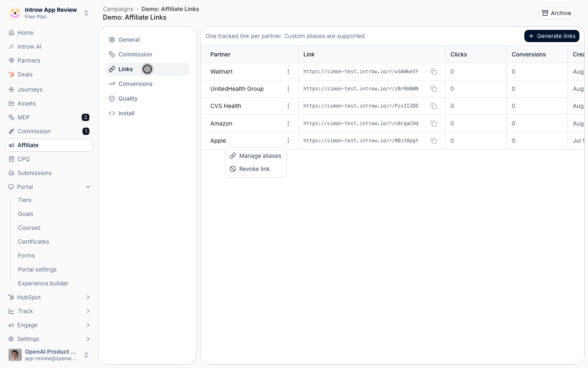The width and height of the screenshot is (588, 368).
Task: Expand the Engage section
Action: [88, 325]
